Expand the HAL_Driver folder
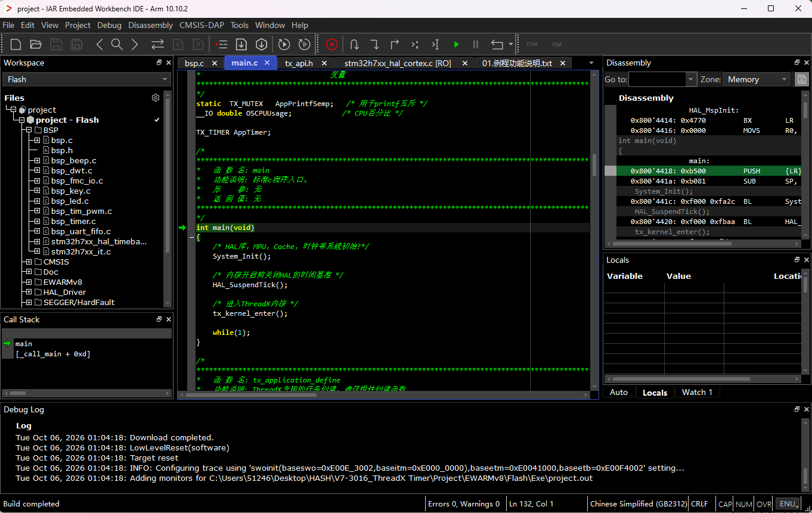Viewport: 812px width, 513px height. [29, 292]
